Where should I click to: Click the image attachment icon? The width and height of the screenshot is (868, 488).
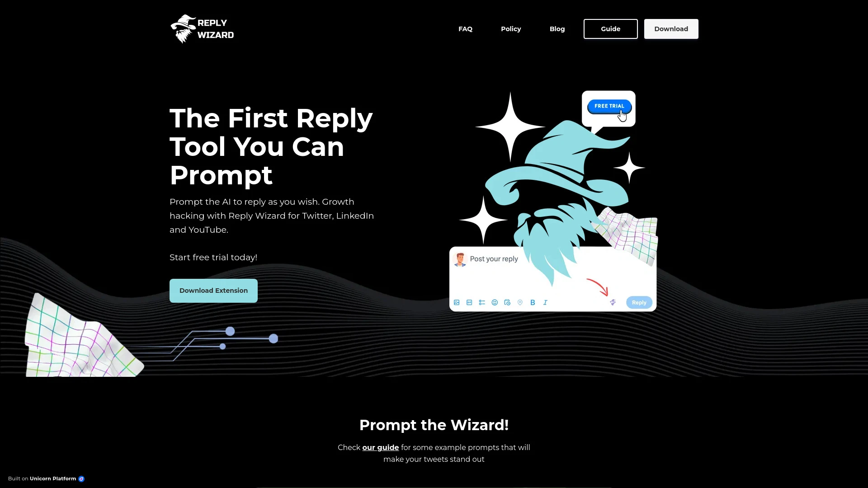click(x=457, y=302)
